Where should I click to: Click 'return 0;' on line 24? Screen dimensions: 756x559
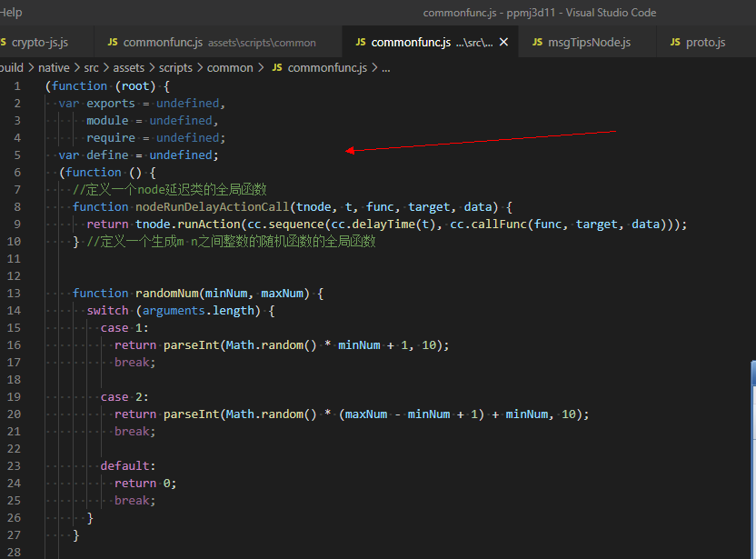point(145,484)
